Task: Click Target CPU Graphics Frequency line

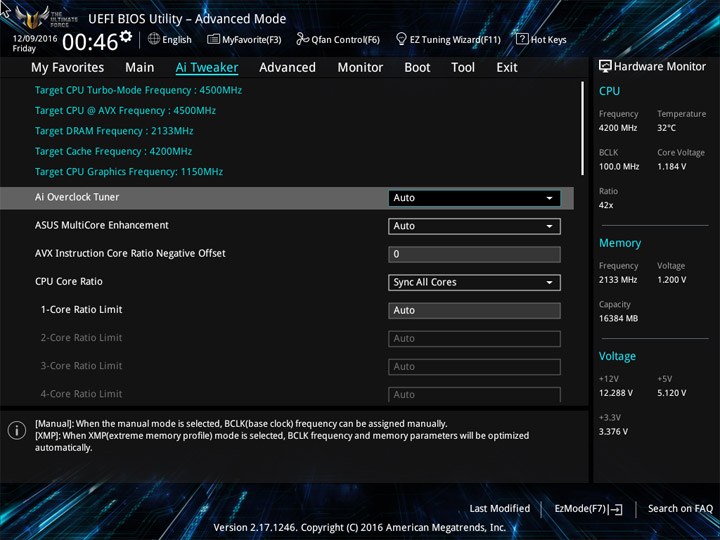Action: (129, 172)
